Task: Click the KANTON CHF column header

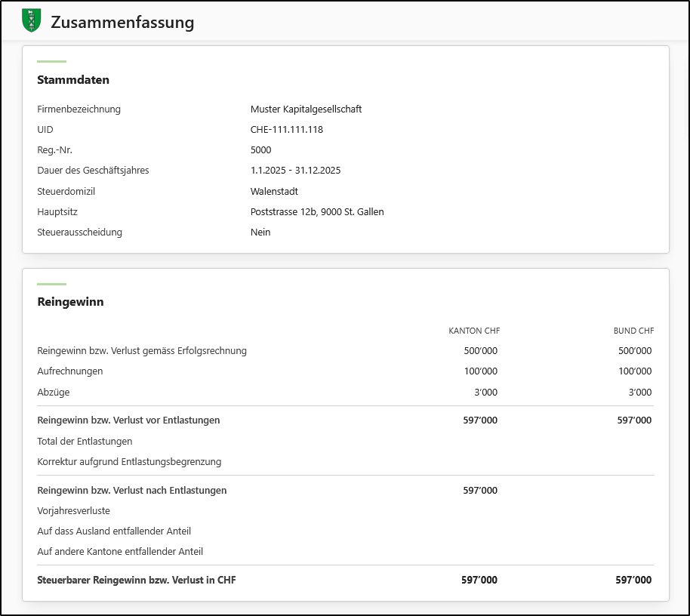Action: tap(474, 331)
